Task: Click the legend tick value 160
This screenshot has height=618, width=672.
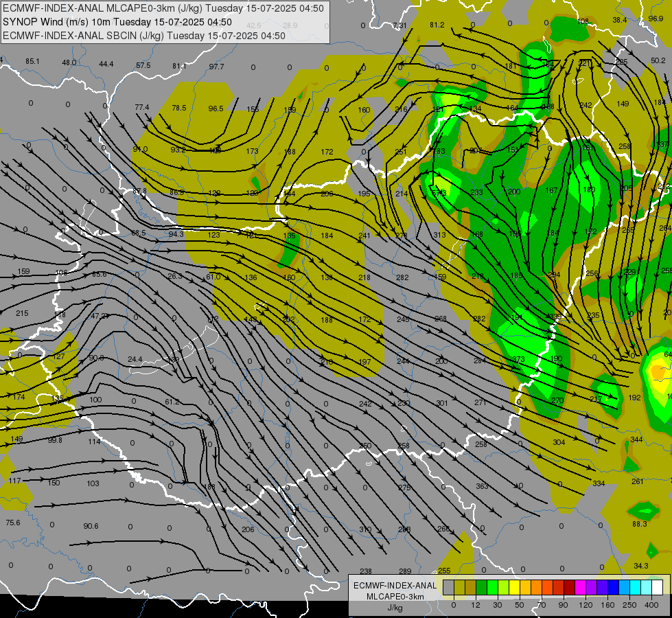Action: [x=607, y=605]
